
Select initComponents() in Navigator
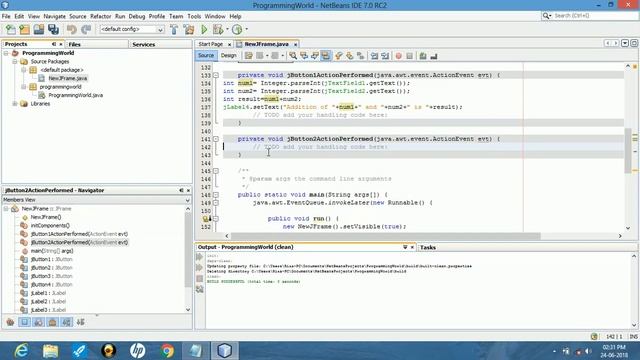(50, 225)
